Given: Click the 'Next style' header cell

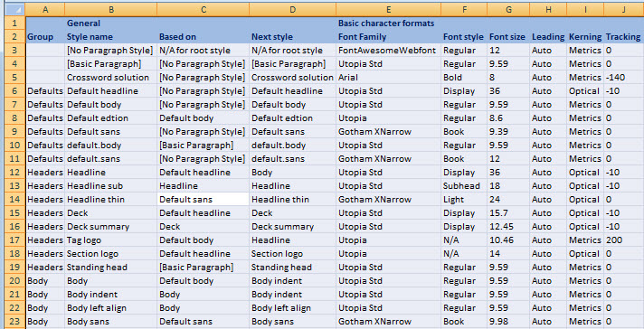Looking at the screenshot, I should pyautogui.click(x=292, y=36).
